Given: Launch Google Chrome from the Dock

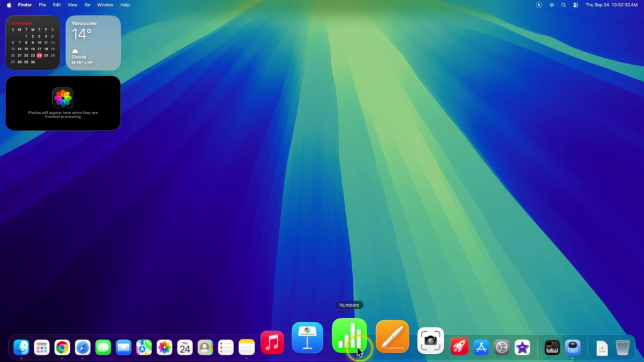Looking at the screenshot, I should 62,348.
